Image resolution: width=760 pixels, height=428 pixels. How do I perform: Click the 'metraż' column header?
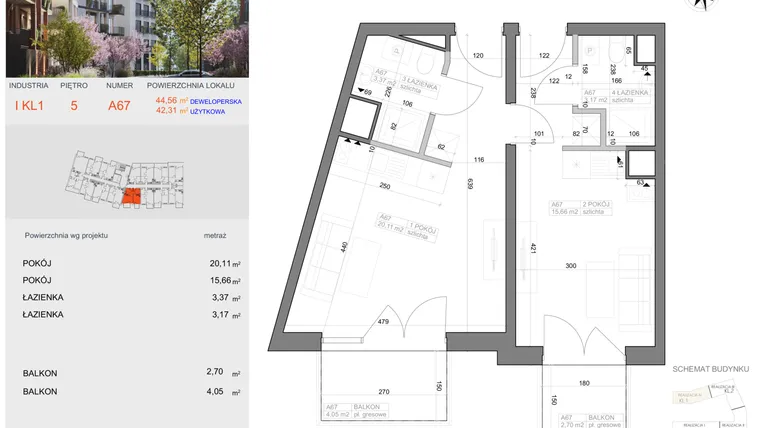pyautogui.click(x=215, y=236)
